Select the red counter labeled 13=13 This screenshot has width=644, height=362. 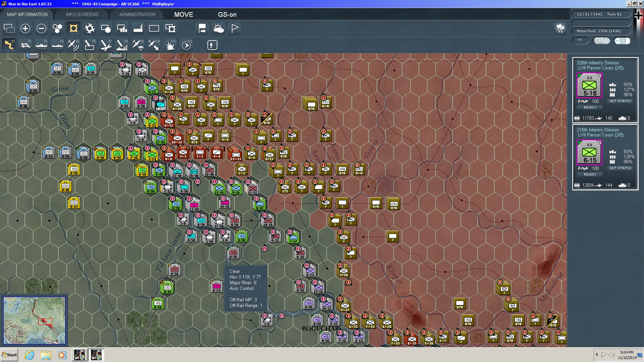[235, 155]
